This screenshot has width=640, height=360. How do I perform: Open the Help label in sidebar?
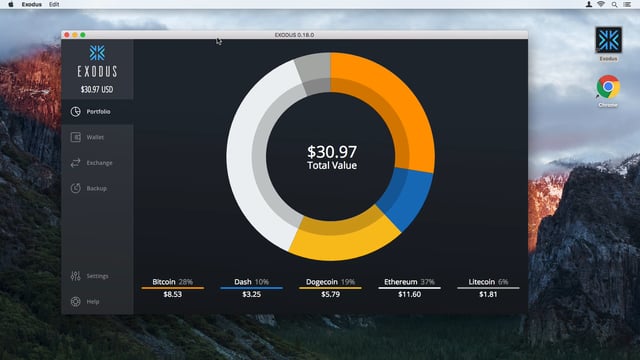point(93,301)
